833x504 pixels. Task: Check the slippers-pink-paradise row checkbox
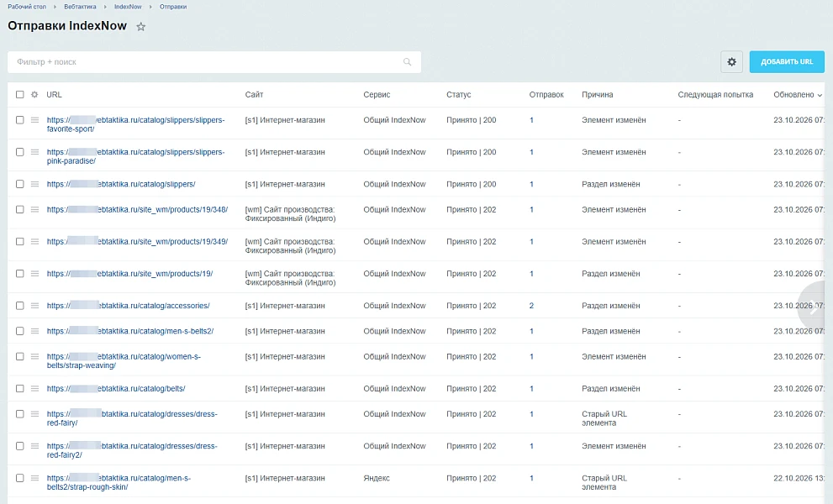click(19, 152)
